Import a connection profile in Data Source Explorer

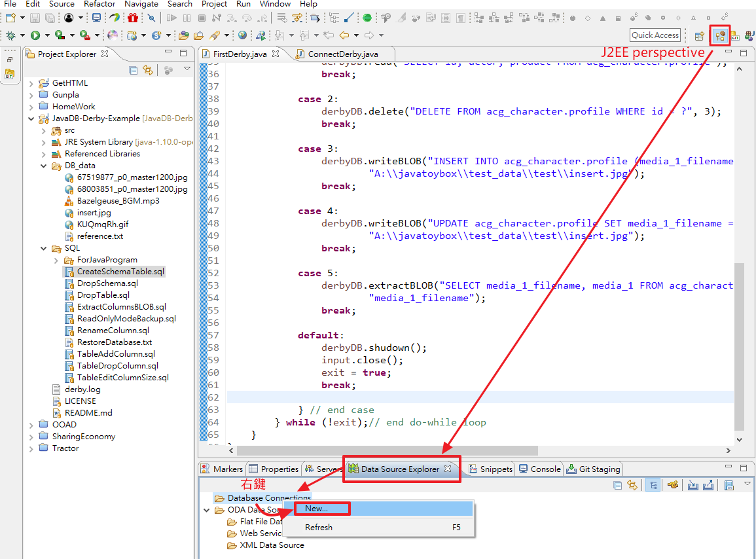tap(693, 485)
